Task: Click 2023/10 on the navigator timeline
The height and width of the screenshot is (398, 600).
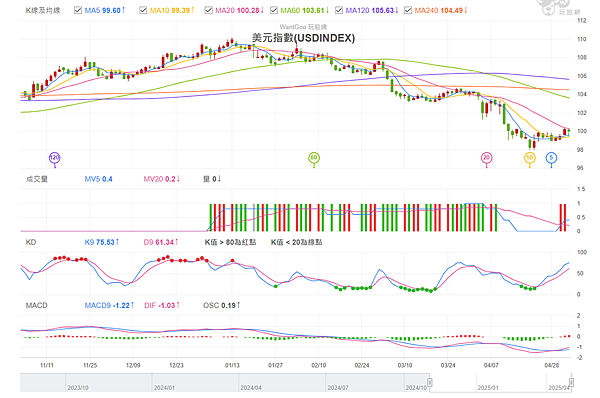Action: (78, 388)
